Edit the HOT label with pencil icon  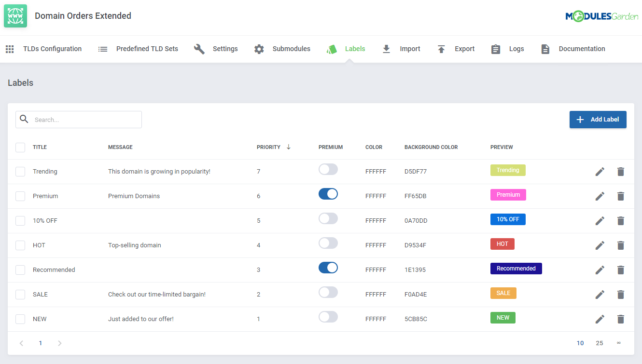[x=600, y=245]
